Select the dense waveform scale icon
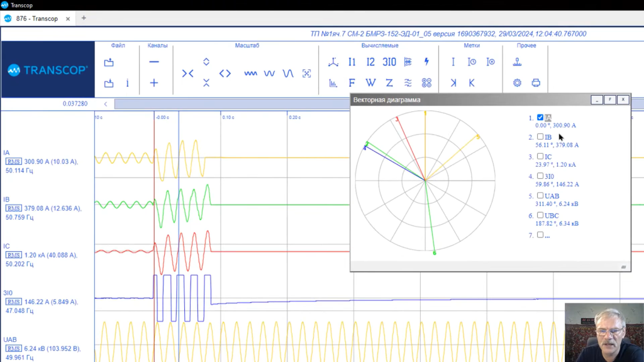 tap(250, 73)
